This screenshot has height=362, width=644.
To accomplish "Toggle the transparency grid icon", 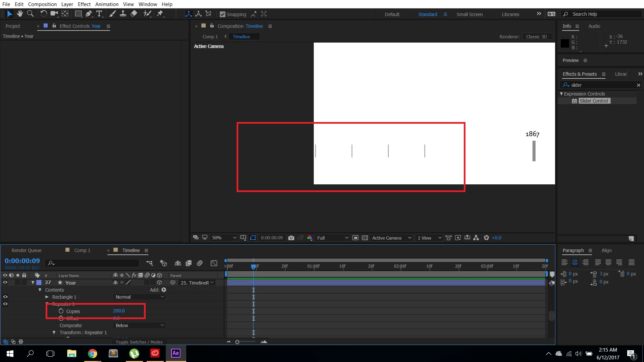I will coord(365,238).
